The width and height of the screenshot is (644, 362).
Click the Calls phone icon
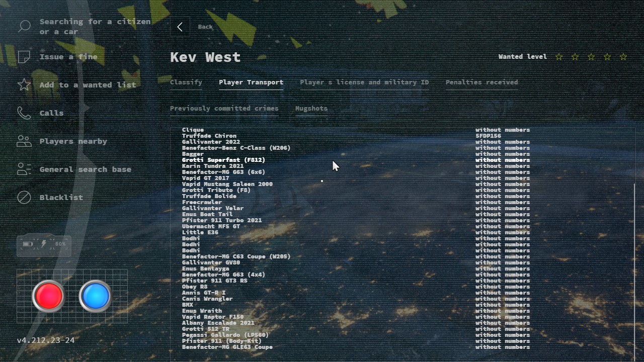(24, 113)
